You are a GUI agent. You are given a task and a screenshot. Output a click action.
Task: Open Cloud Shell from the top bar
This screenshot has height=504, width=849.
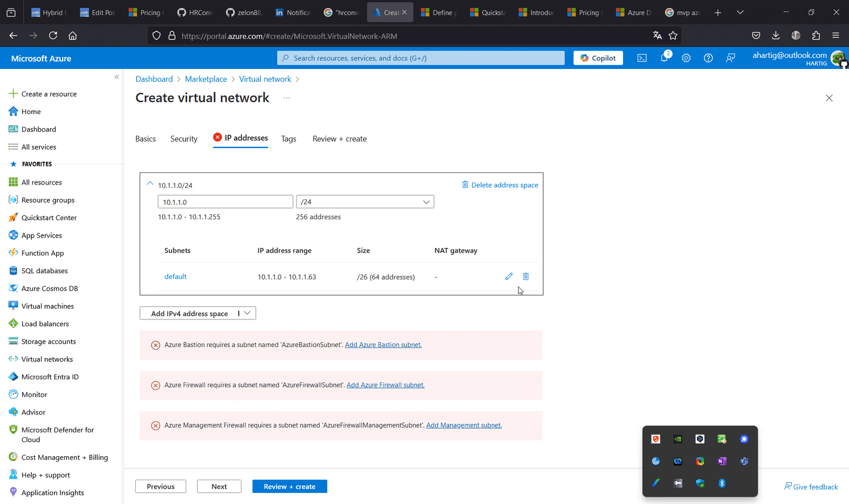[642, 58]
